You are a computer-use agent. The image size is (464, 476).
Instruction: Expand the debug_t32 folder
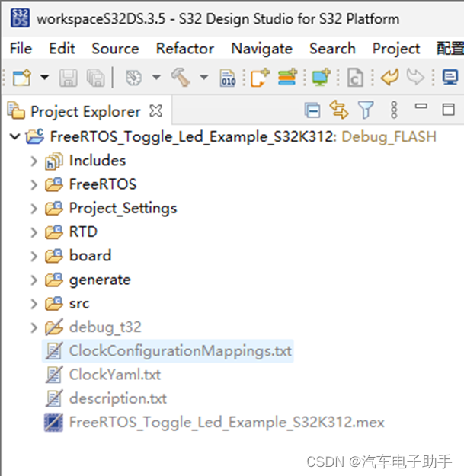pos(34,327)
